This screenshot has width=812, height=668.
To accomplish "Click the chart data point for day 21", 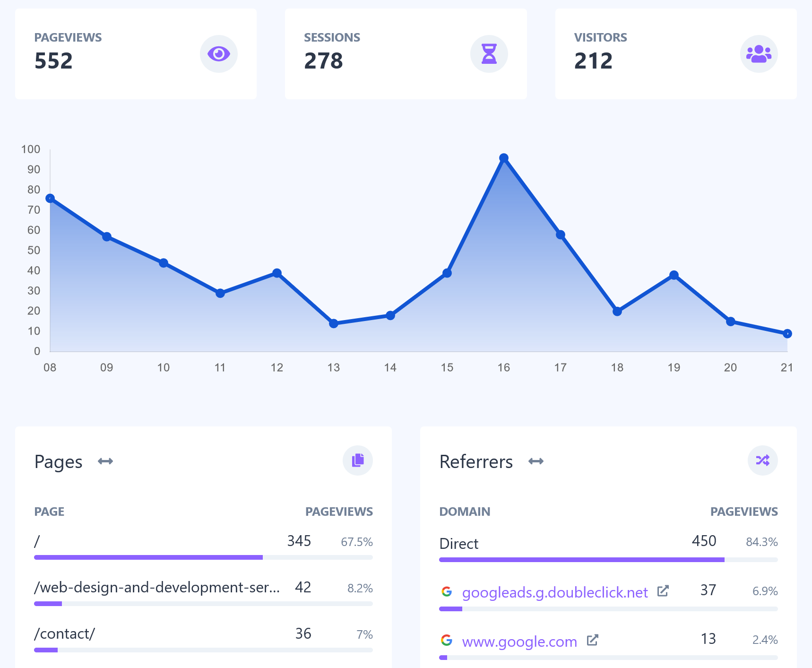I will click(x=787, y=334).
